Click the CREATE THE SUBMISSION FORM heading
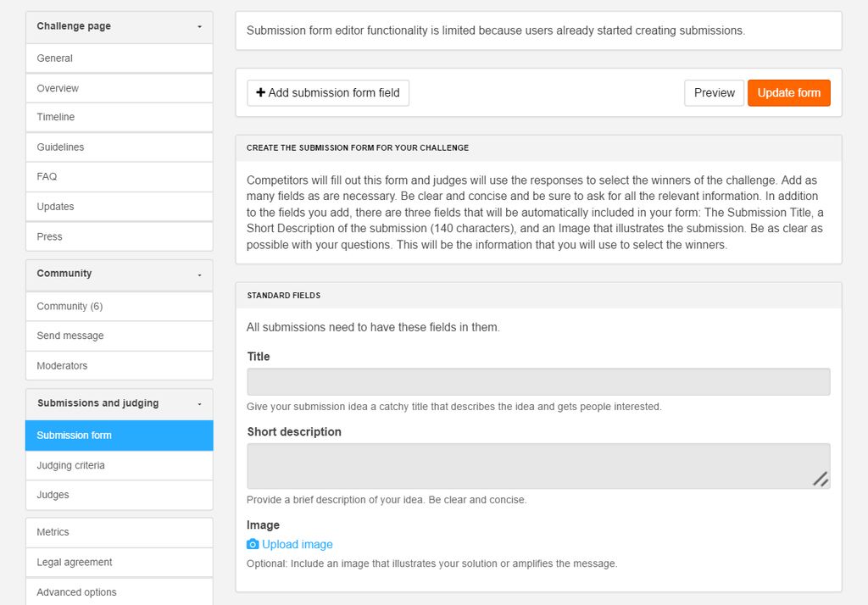 (x=358, y=147)
